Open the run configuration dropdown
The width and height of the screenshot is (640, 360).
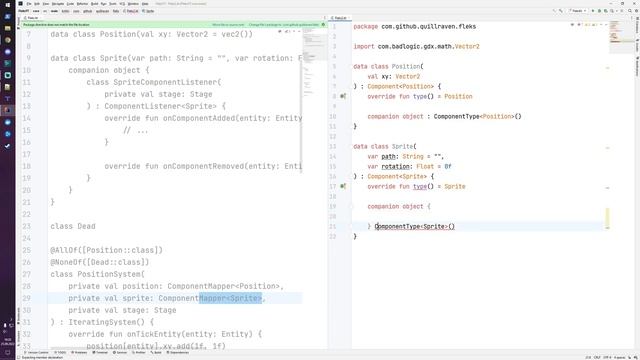(x=579, y=11)
